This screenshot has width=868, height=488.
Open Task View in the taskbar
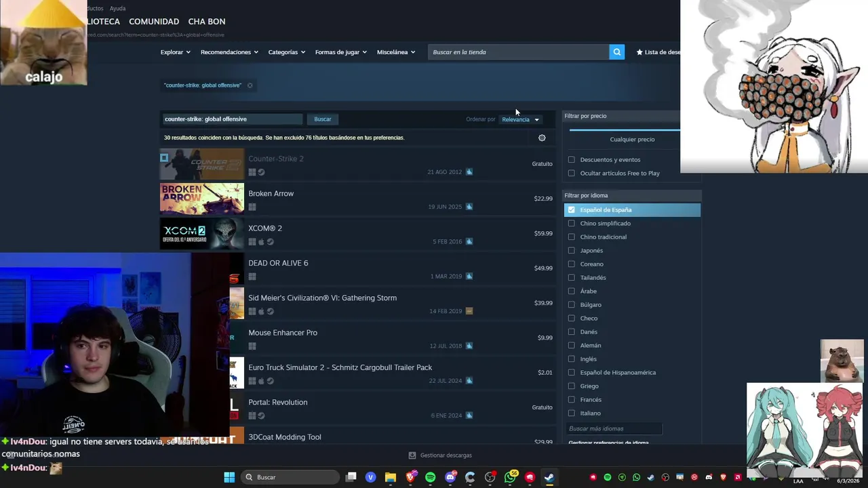point(351,477)
